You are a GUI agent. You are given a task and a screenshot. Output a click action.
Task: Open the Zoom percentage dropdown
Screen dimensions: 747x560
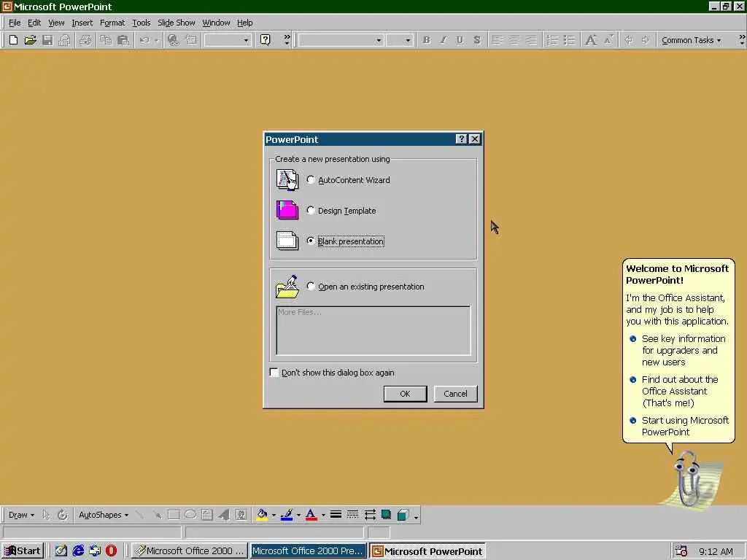click(246, 41)
